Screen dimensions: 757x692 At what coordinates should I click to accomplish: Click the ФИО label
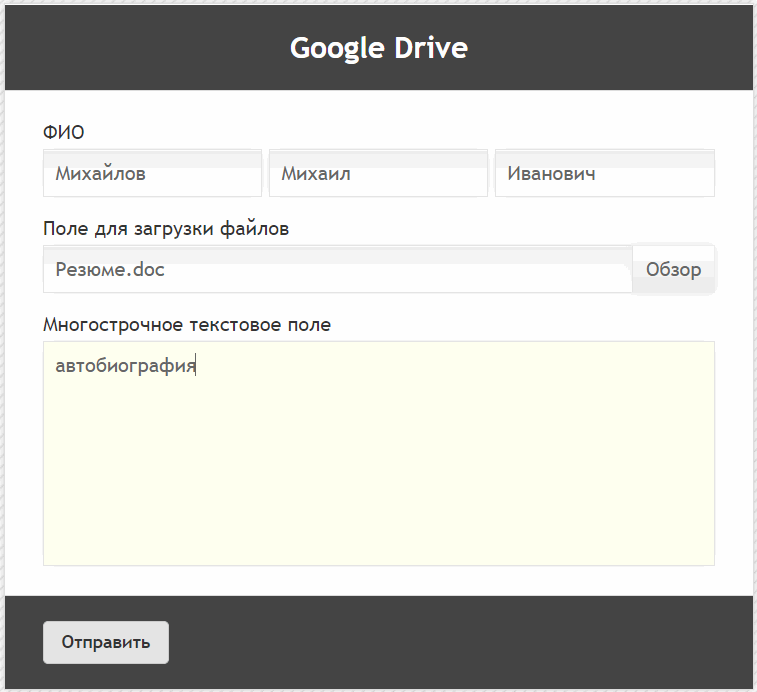click(x=64, y=132)
